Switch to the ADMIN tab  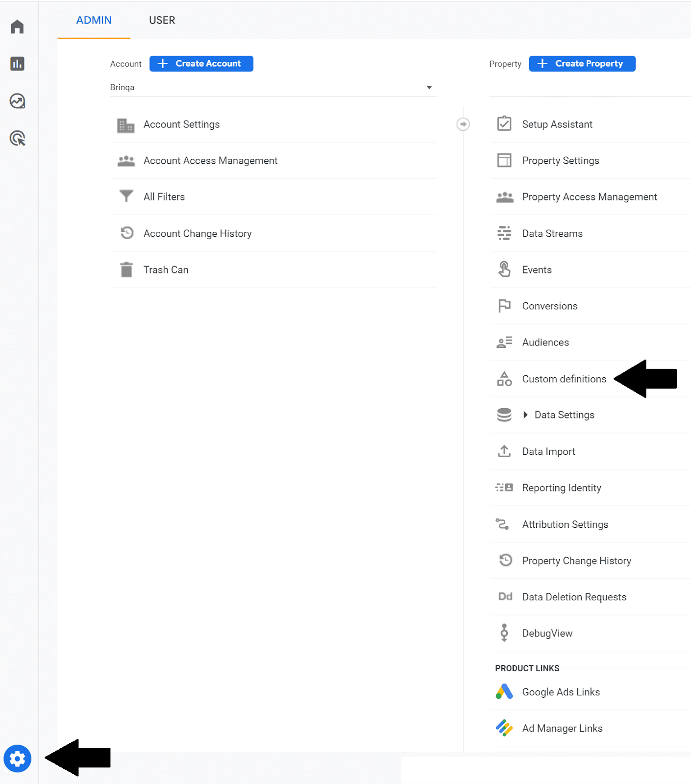click(94, 20)
